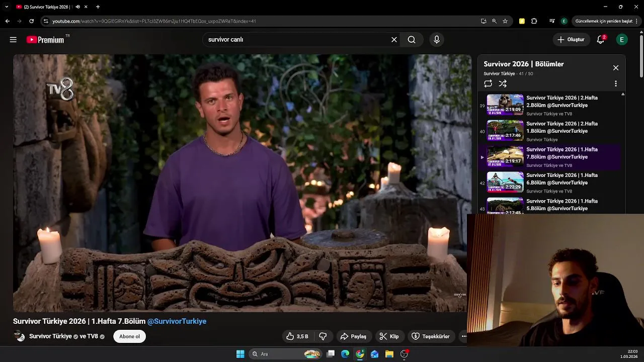The width and height of the screenshot is (644, 362).
Task: Open the Windows Start menu
Action: (240, 354)
